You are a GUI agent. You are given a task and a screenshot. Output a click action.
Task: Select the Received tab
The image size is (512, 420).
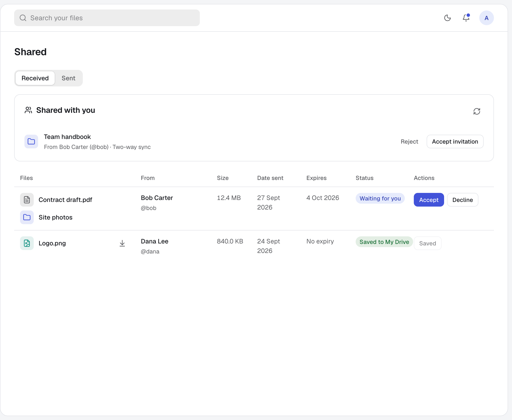(x=35, y=78)
